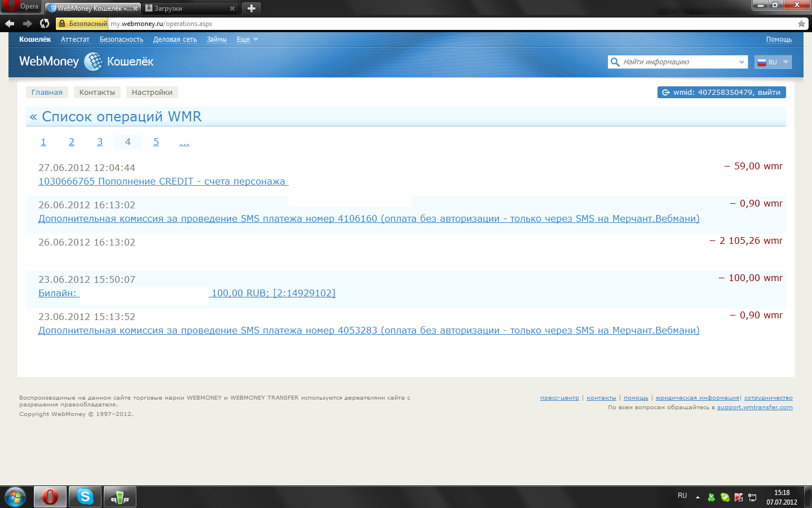Expand the Еще dropdown menu
Viewport: 812px width, 508px height.
pyautogui.click(x=247, y=40)
